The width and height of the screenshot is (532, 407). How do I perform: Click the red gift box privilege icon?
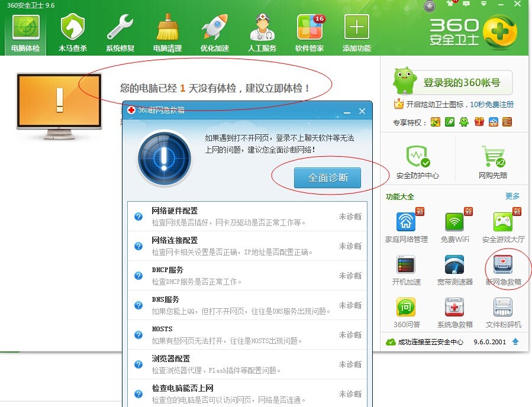479,122
